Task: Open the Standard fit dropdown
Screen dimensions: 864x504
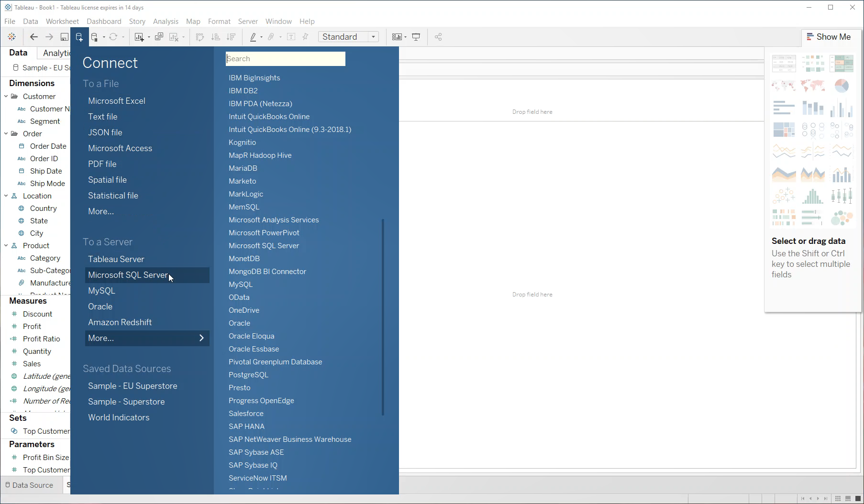Action: pos(374,36)
